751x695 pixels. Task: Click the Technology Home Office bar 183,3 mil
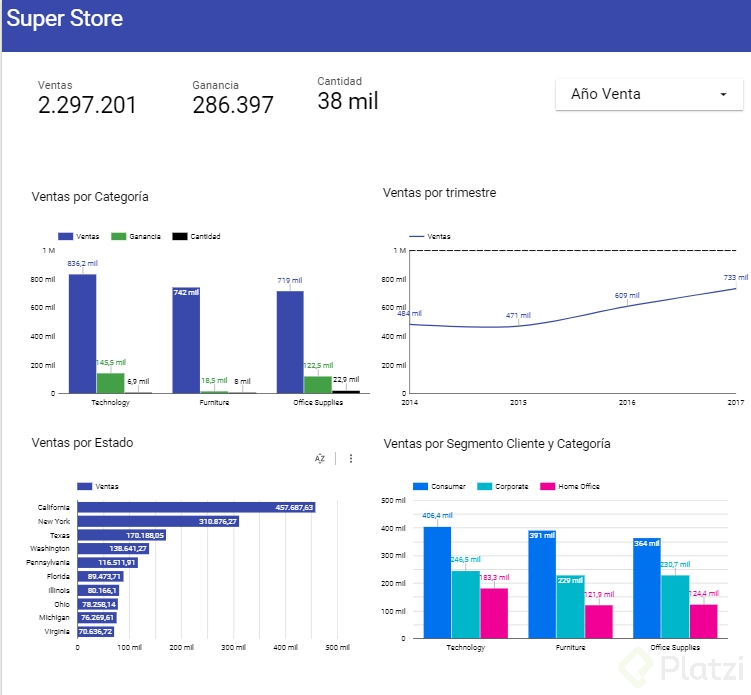point(494,613)
